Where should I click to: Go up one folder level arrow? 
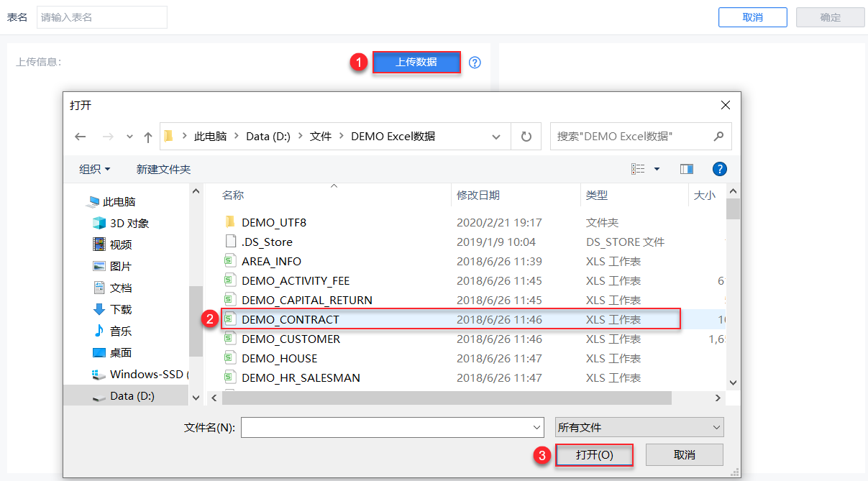(x=148, y=137)
